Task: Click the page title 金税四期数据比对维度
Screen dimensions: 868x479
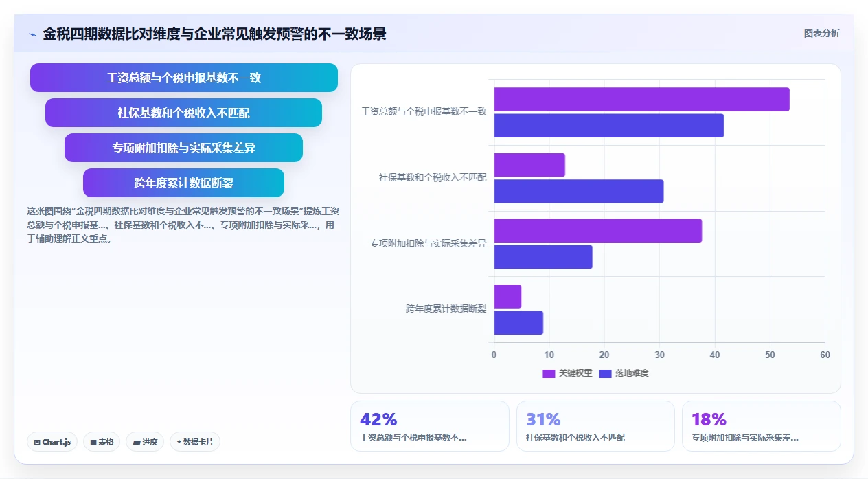Action: click(214, 34)
